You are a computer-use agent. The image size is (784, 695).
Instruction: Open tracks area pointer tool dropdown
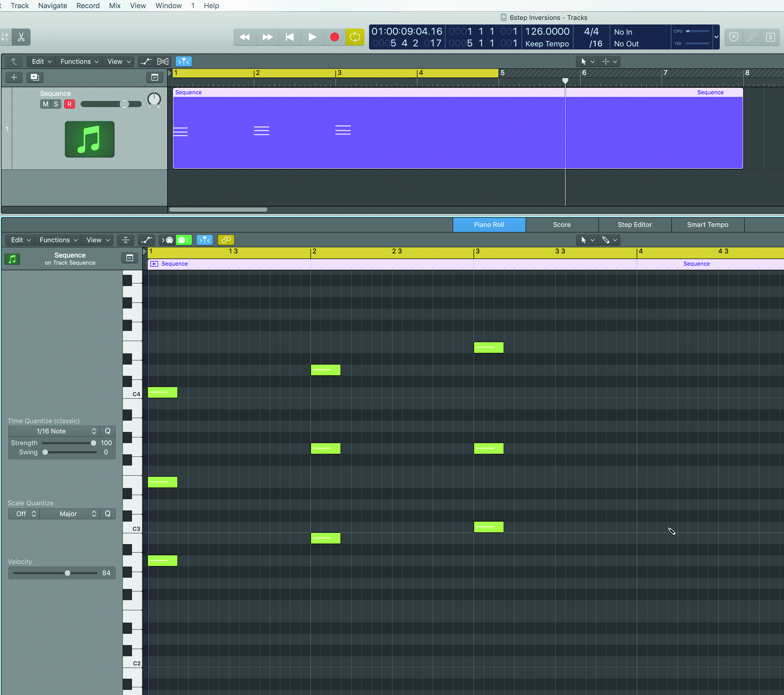click(x=587, y=61)
